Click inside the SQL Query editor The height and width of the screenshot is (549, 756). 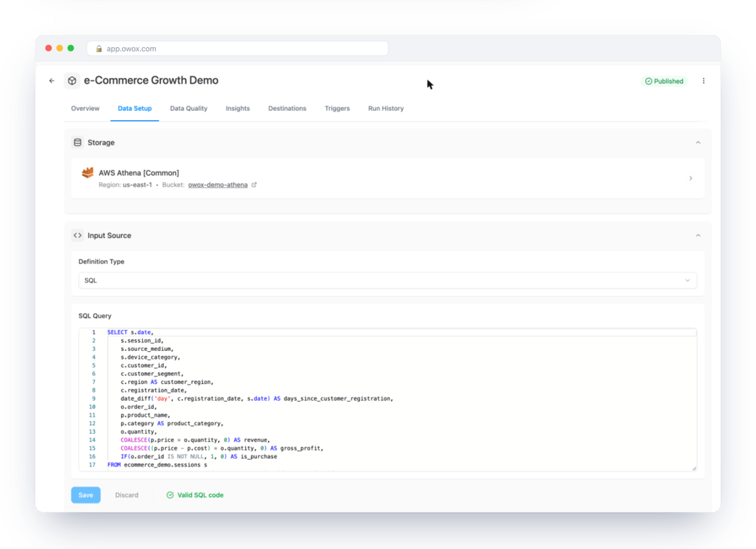388,400
